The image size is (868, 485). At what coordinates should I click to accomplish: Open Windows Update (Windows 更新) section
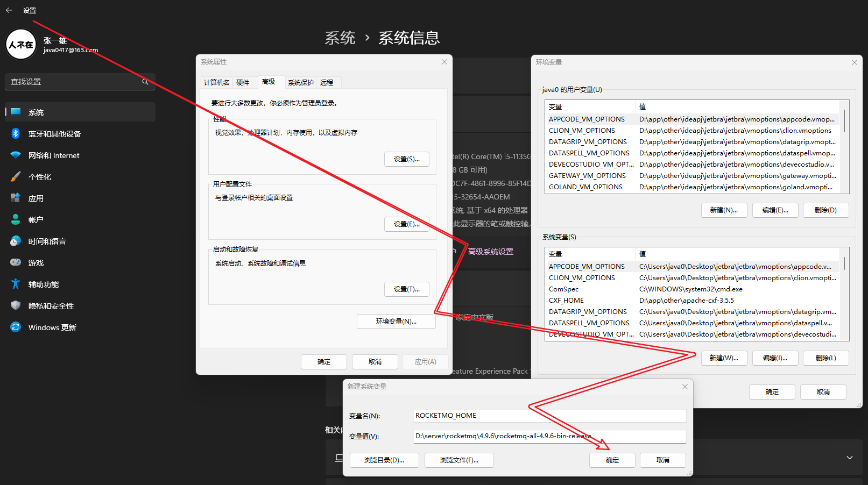click(52, 327)
